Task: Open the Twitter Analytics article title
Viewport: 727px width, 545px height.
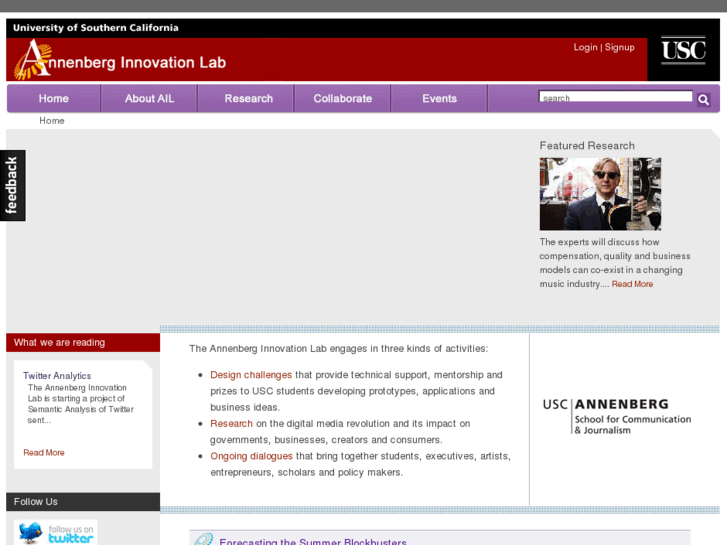Action: point(57,376)
